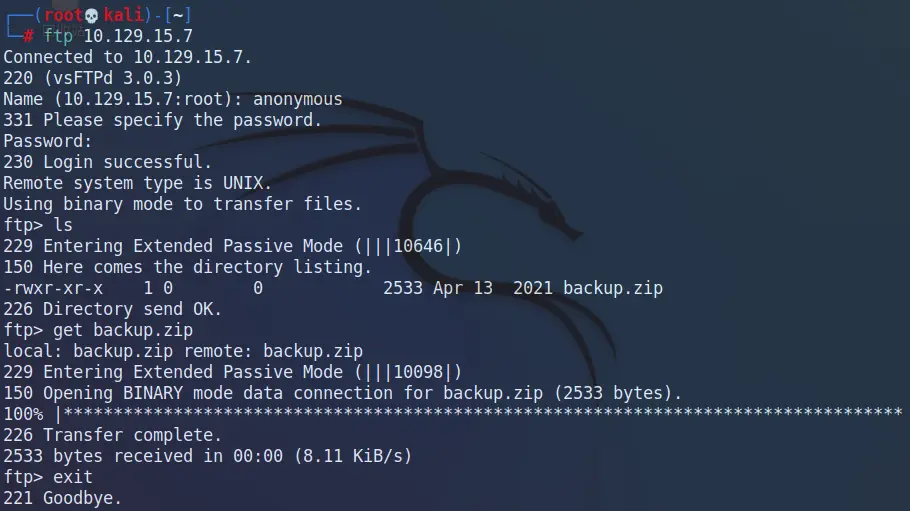Click the '230 Login successful.' message
Viewport: 910px width, 511px height.
click(107, 162)
